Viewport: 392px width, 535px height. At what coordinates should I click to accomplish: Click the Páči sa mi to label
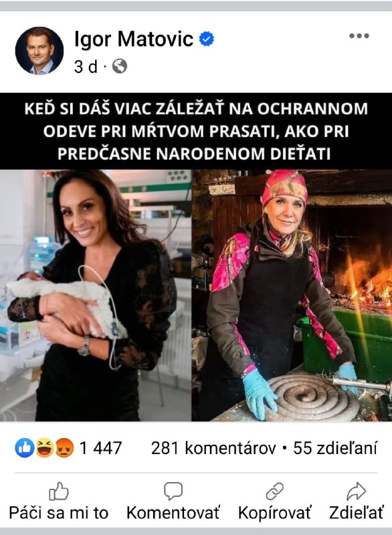pyautogui.click(x=59, y=513)
